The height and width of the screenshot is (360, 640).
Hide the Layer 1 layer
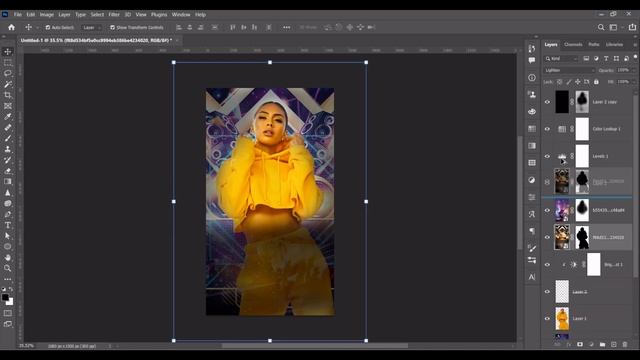click(x=547, y=318)
